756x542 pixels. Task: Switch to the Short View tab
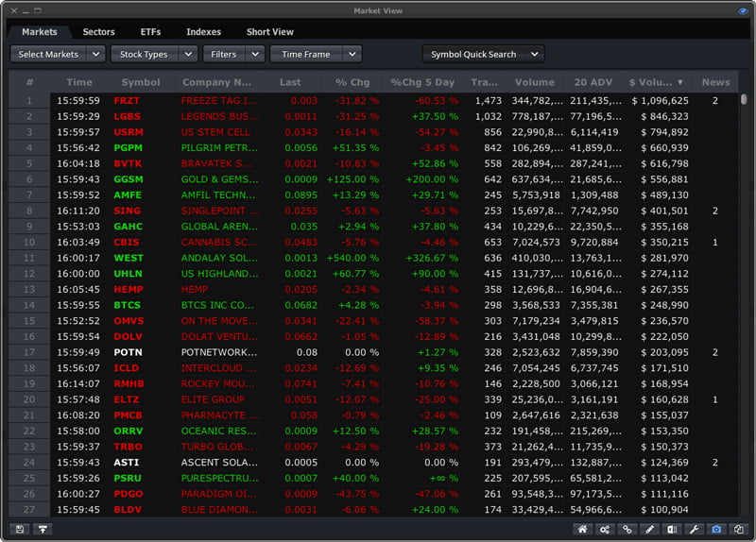269,32
